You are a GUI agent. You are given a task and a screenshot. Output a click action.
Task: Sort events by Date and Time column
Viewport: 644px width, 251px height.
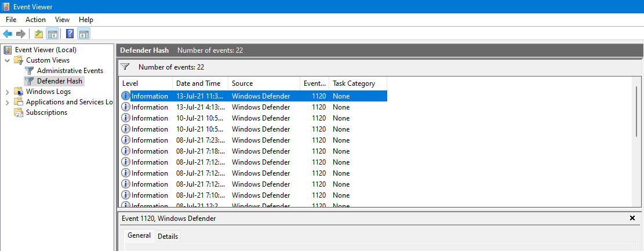point(198,83)
